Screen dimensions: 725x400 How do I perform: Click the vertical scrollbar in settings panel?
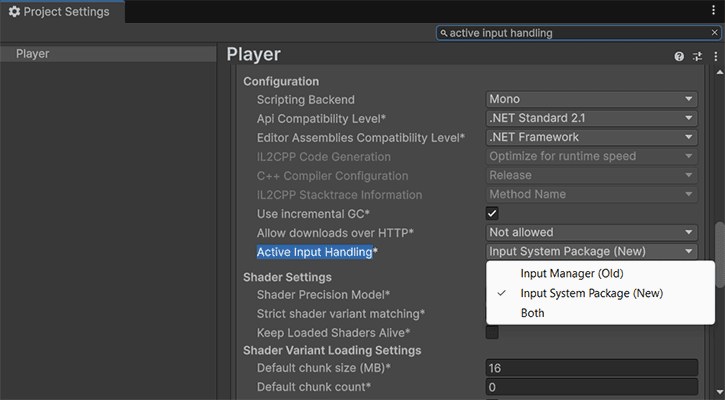[719, 250]
